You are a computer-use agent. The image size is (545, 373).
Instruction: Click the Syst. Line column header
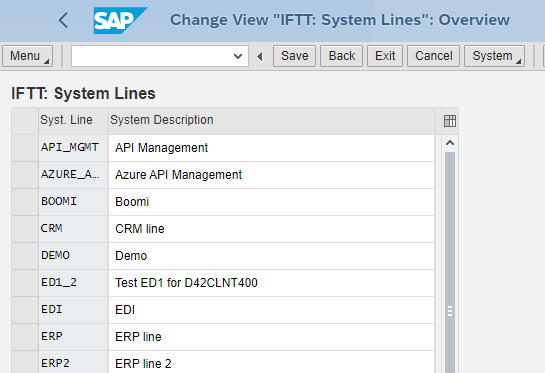[73, 120]
